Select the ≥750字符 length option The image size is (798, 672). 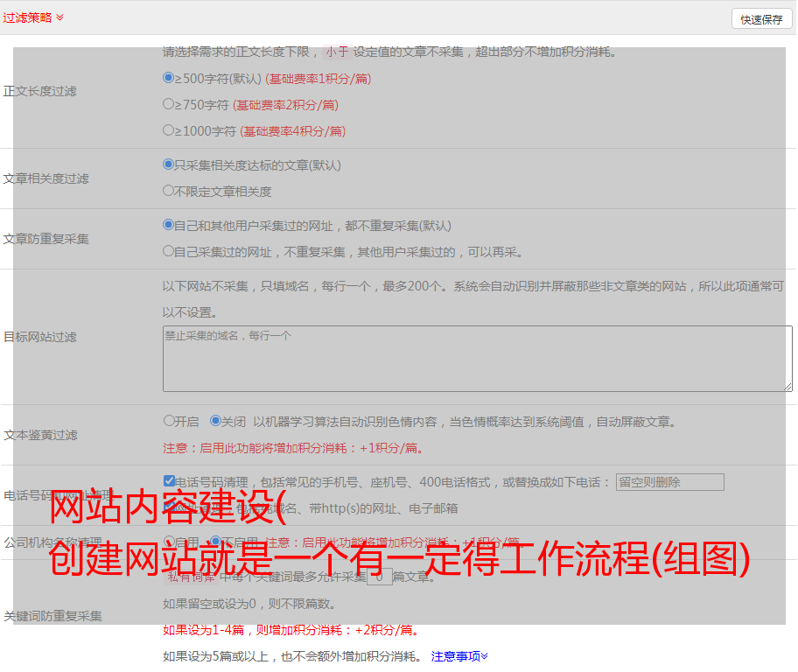point(169,104)
